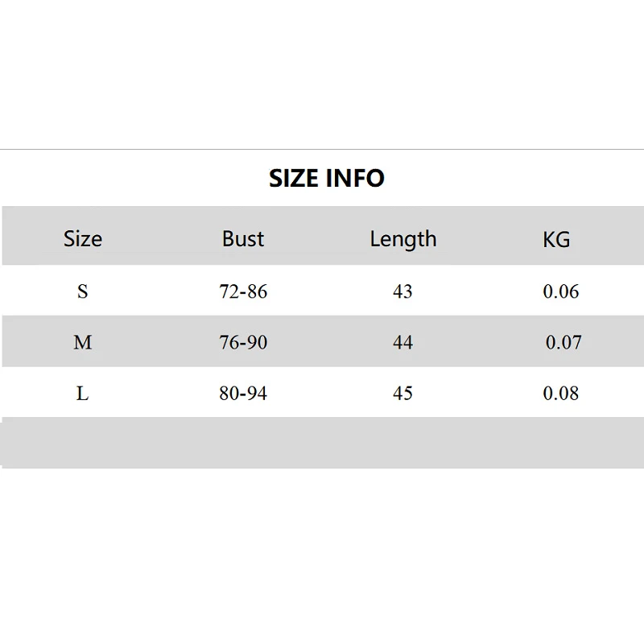Select the M size cell
This screenshot has width=644, height=644.
[x=83, y=343]
